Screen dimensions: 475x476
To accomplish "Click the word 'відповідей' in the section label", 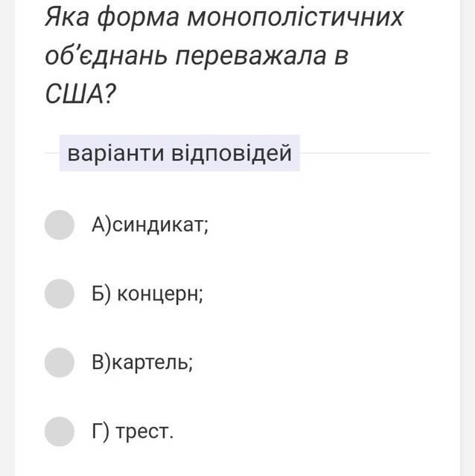I will click(232, 154).
